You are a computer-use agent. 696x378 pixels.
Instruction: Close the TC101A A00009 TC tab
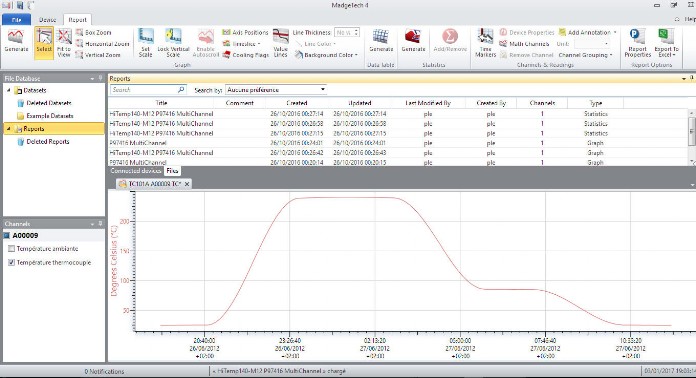pyautogui.click(x=187, y=184)
